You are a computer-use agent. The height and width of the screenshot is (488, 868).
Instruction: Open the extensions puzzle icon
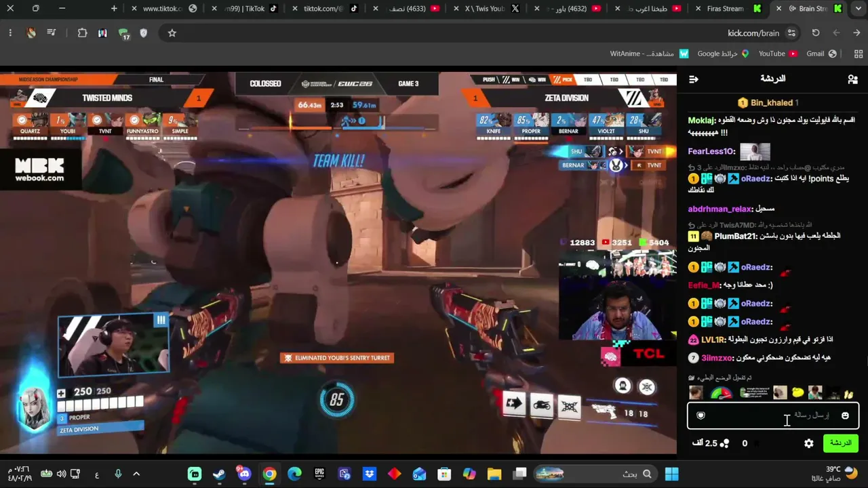tap(82, 33)
